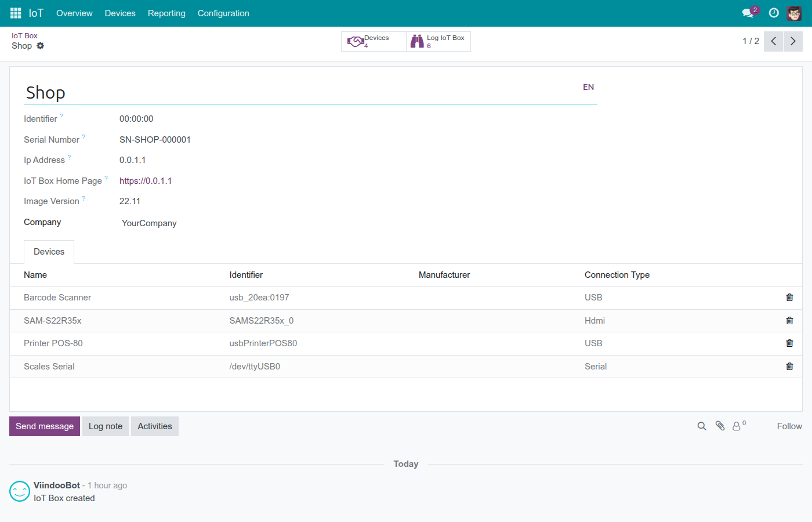Open the Barcode Scanner device row
812x522 pixels.
[x=406, y=298]
